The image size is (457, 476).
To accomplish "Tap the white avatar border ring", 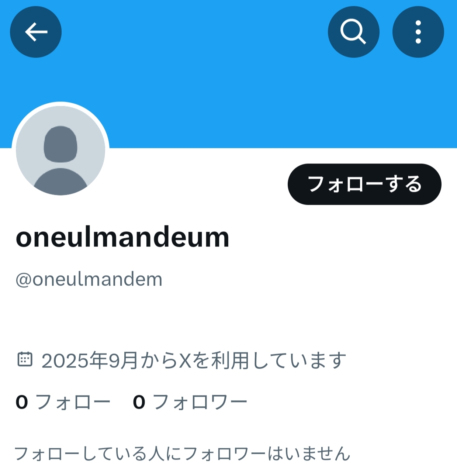I will [x=60, y=104].
